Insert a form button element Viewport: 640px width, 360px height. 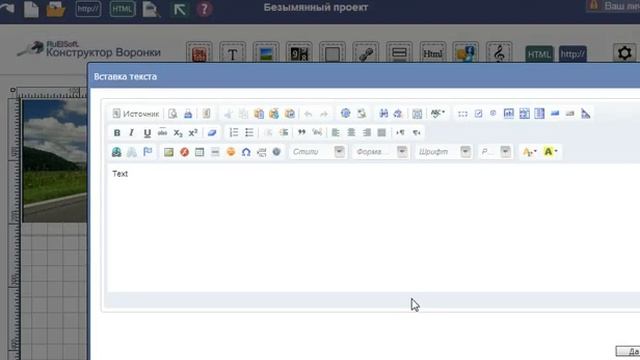coord(555,113)
